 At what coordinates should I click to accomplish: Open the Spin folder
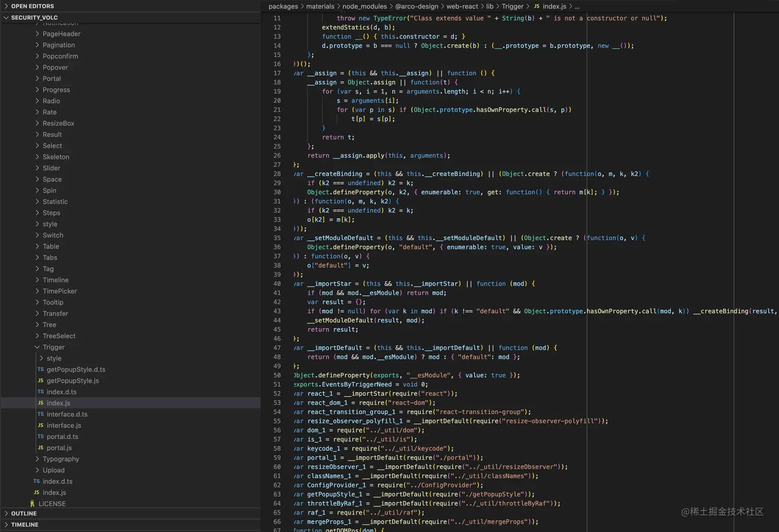49,190
